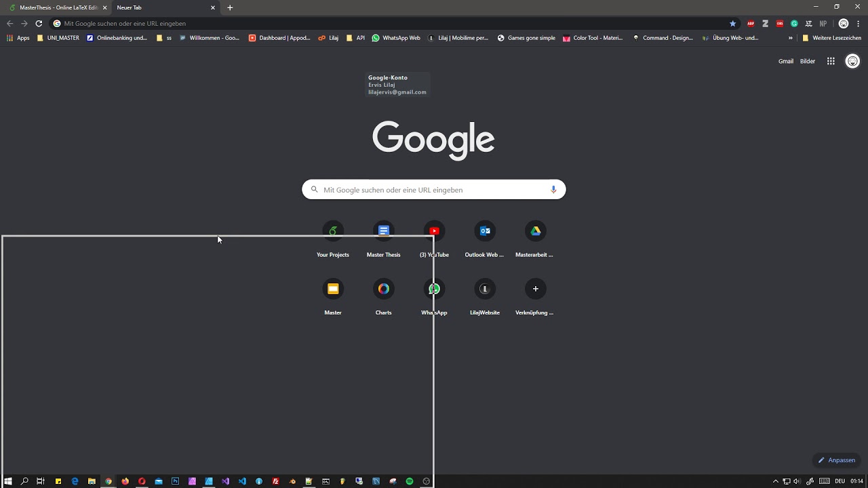Open the LanguageTool LT extension
Viewport: 868px width, 488px height.
pos(808,23)
